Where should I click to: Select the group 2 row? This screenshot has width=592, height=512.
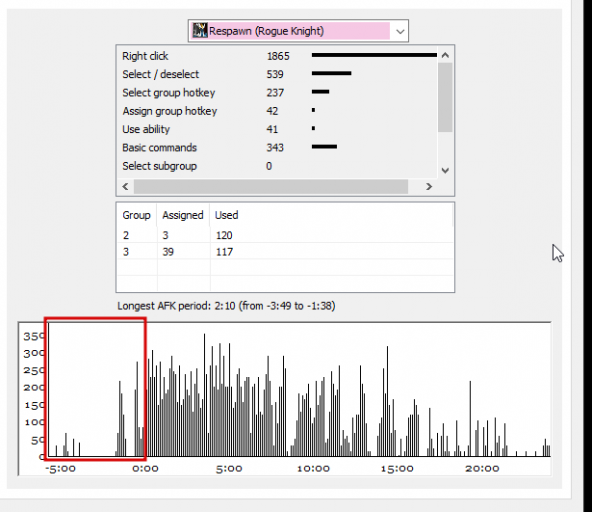coord(285,235)
